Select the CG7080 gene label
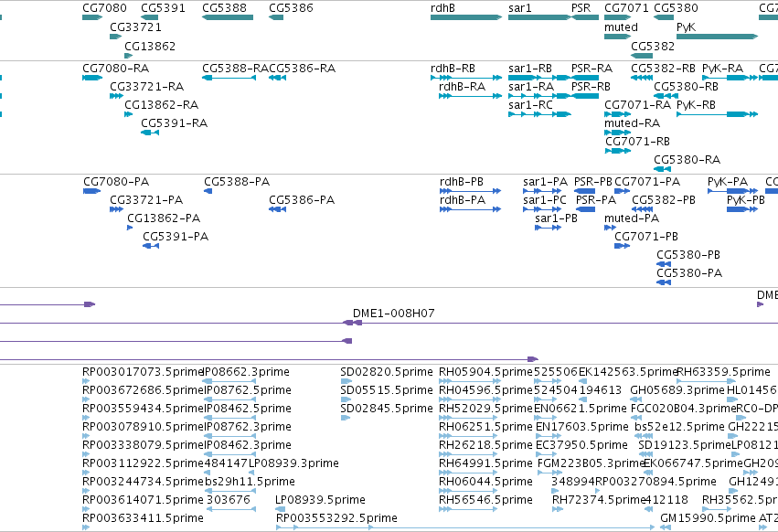778x532 pixels. tap(105, 8)
